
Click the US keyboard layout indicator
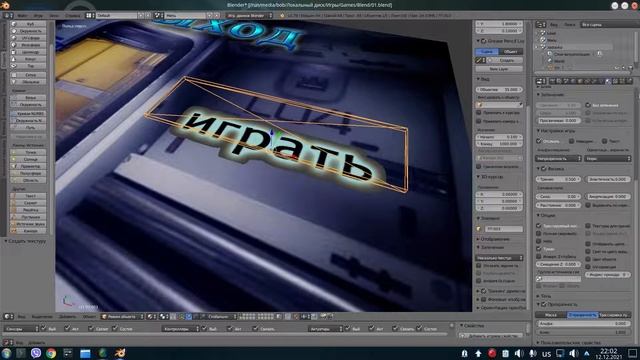547,354
